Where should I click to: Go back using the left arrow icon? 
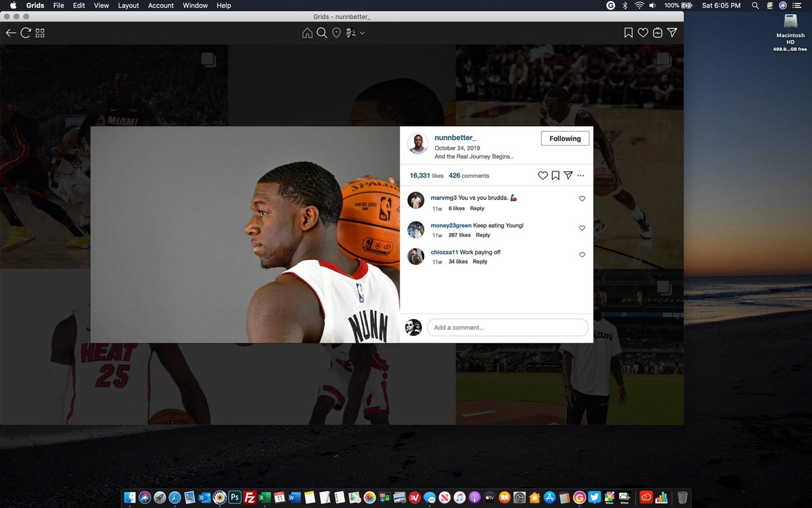pyautogui.click(x=10, y=33)
